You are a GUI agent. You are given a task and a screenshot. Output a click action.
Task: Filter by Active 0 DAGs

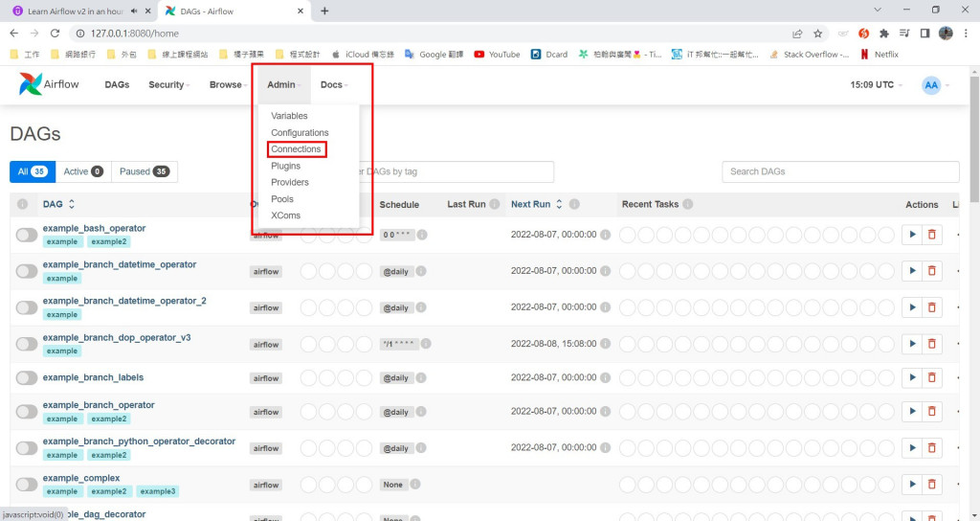[83, 171]
